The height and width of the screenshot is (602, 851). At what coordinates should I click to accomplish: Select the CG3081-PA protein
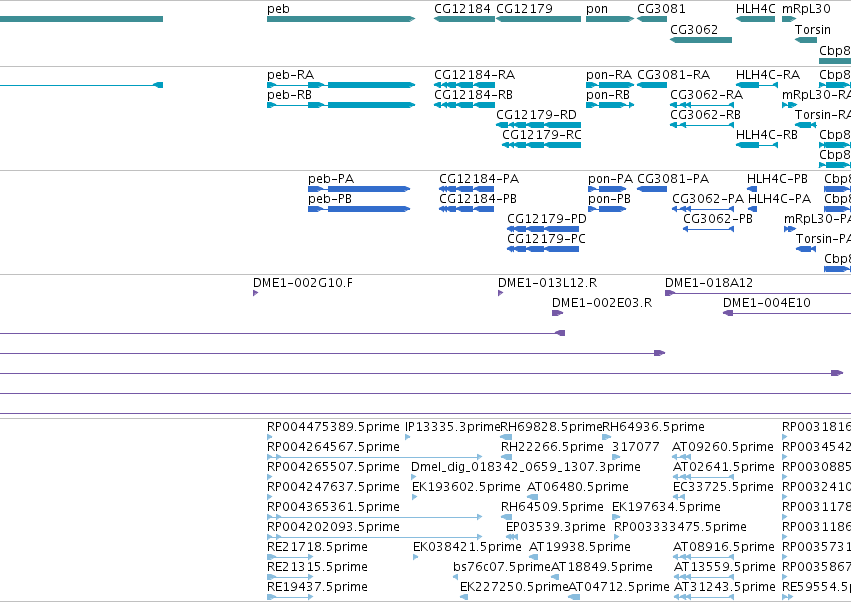click(x=652, y=189)
